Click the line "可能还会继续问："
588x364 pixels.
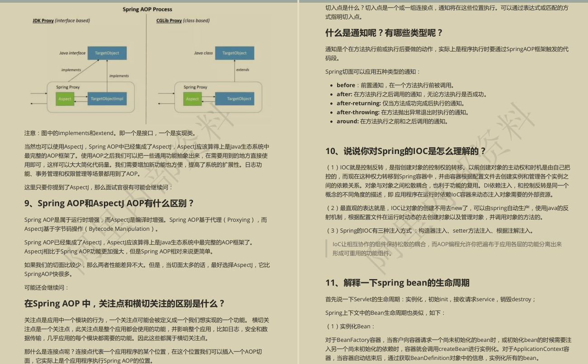tap(47, 288)
